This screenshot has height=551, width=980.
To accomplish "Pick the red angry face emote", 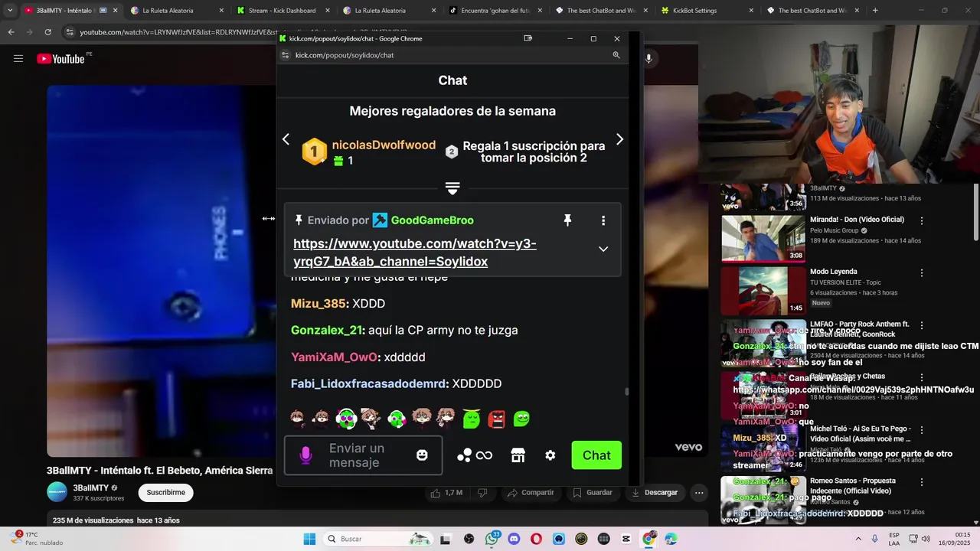I will (x=497, y=419).
